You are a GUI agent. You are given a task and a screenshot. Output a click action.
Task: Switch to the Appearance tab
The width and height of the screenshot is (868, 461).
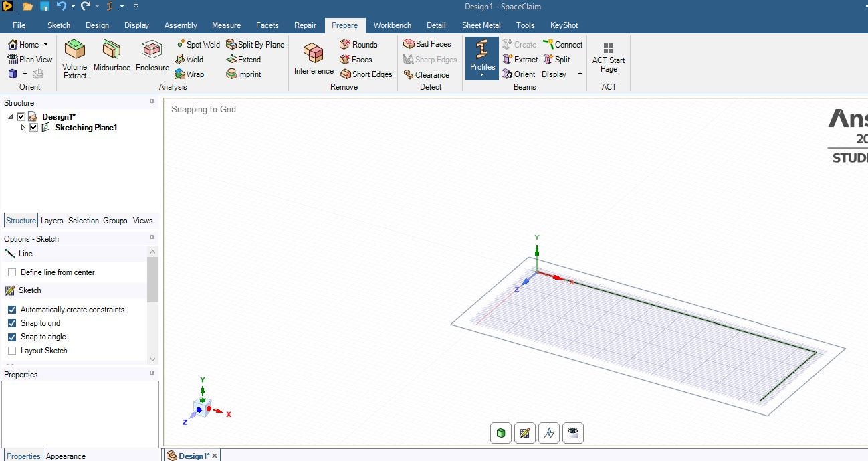66,456
